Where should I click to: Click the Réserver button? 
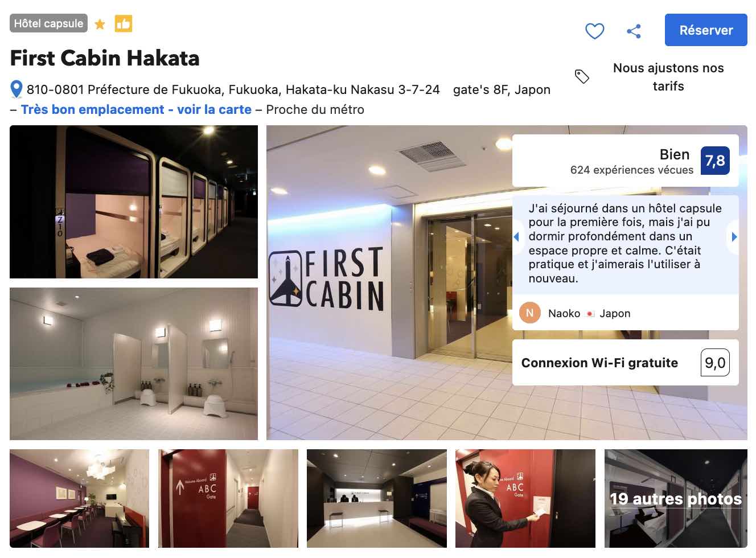click(706, 30)
